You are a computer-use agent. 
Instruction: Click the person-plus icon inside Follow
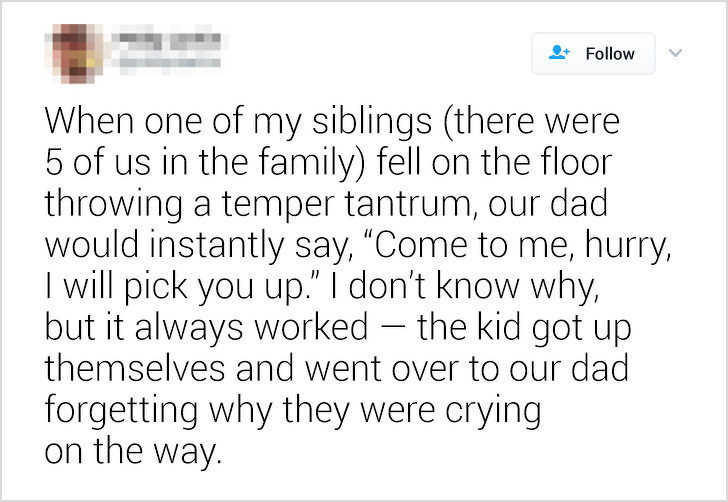pos(559,52)
